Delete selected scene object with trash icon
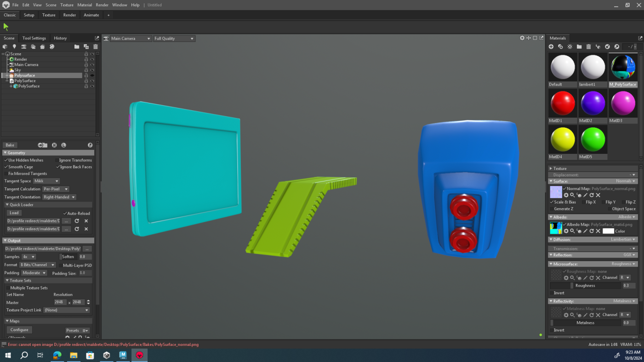The image size is (644, 362). [x=96, y=46]
